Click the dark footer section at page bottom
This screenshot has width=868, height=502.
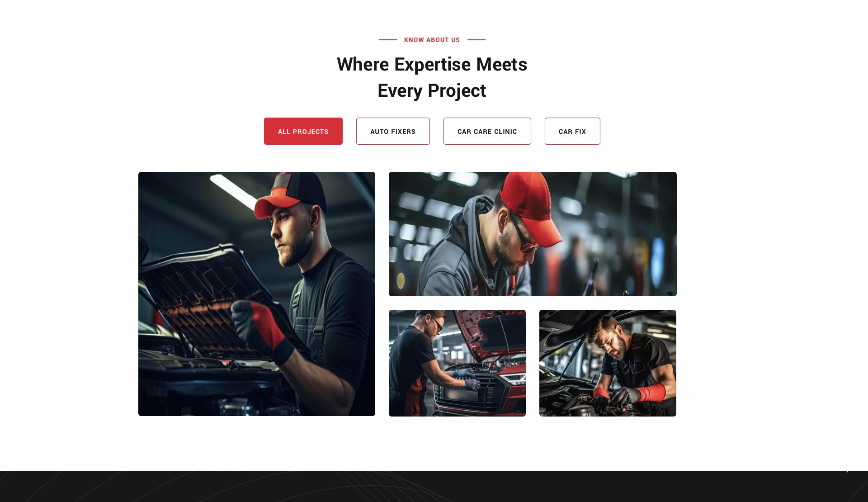[x=434, y=486]
